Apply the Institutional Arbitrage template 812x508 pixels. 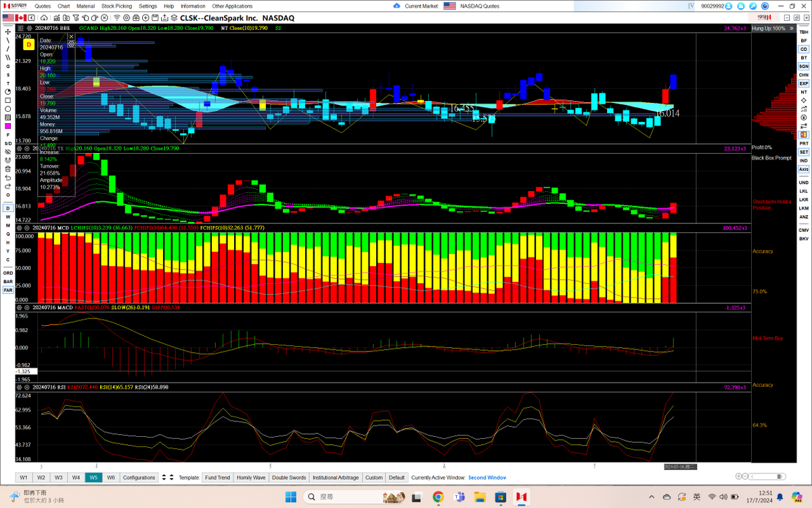[x=336, y=478]
